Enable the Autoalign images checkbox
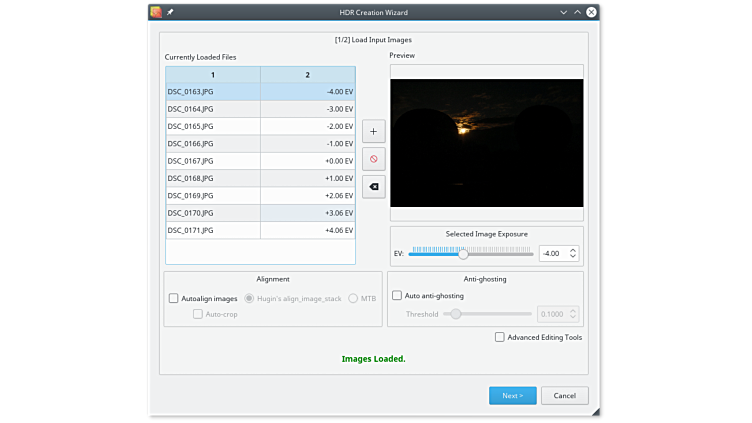Image resolution: width=752 pixels, height=423 pixels. [x=174, y=298]
